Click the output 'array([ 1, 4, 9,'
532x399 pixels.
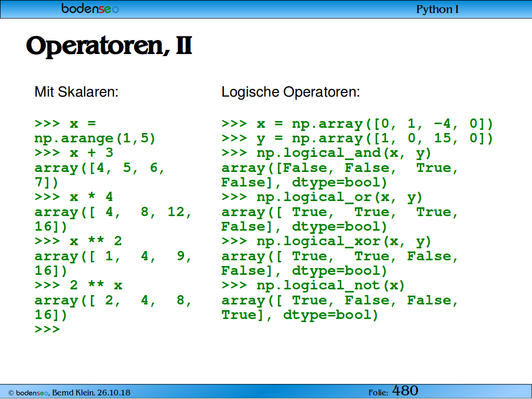(x=113, y=256)
